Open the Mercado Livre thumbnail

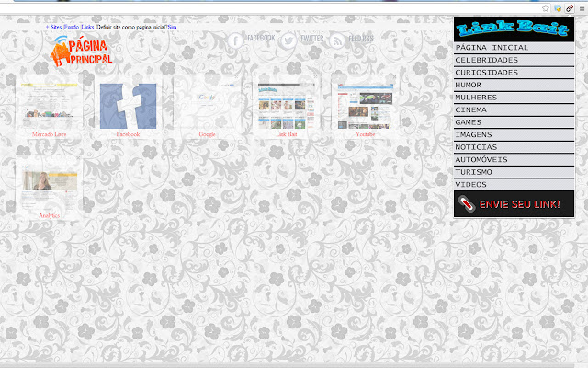pyautogui.click(x=50, y=106)
